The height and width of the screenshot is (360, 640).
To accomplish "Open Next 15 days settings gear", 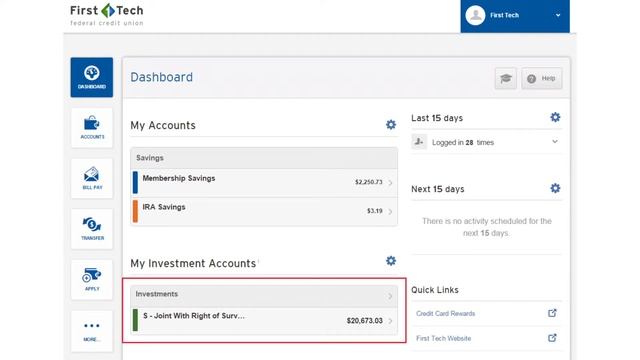I will click(555, 188).
